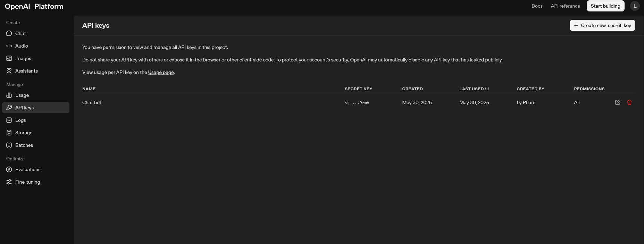Click the API keys key icon
Viewport: 644px width, 244px height.
click(x=9, y=108)
